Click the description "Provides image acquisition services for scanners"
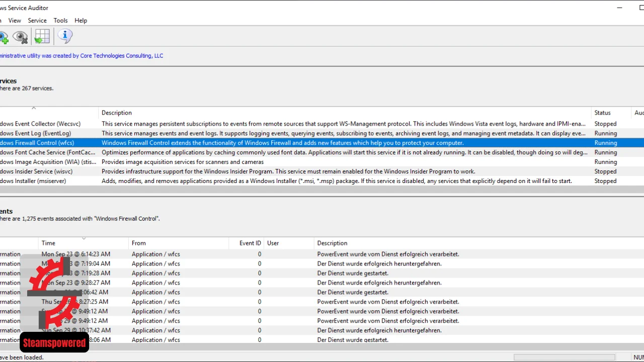644x362 pixels. (183, 162)
